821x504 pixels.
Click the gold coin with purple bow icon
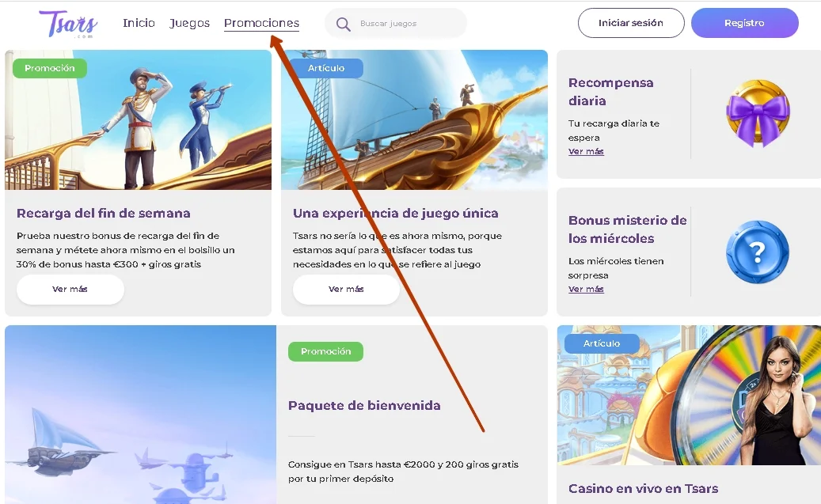(x=757, y=112)
